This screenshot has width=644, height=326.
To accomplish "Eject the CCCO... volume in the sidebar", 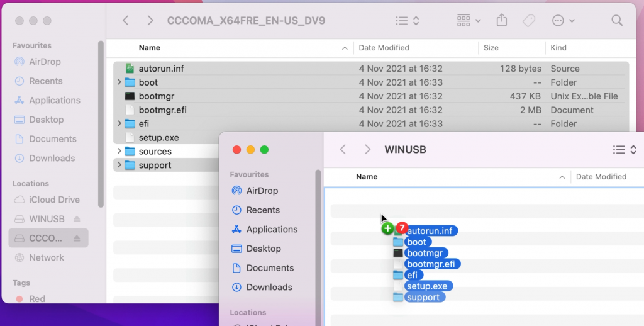I will pos(77,239).
